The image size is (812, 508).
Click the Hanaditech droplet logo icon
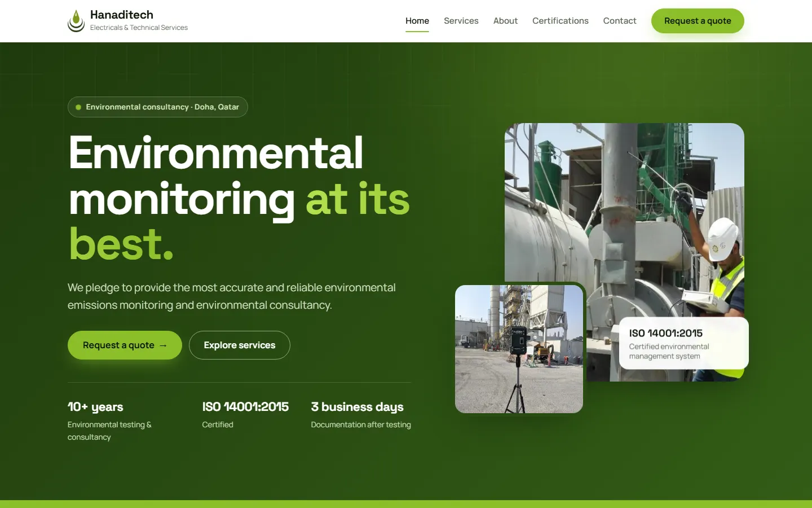pyautogui.click(x=76, y=21)
